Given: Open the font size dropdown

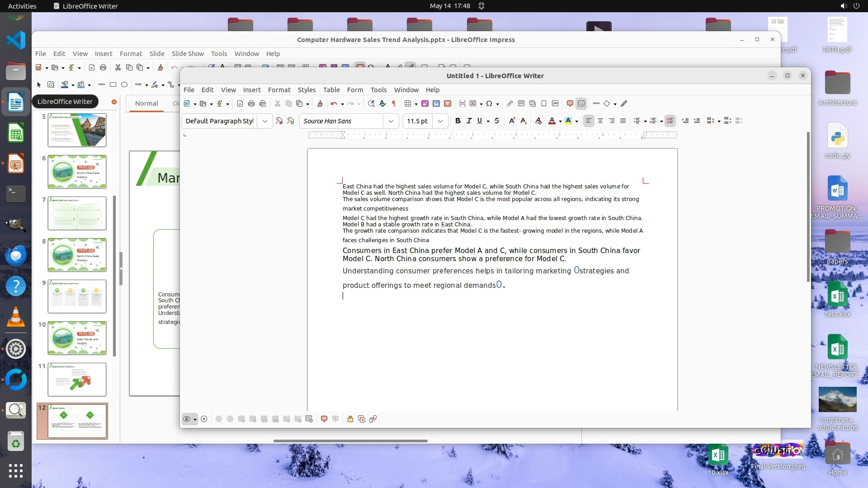Looking at the screenshot, I should tap(440, 121).
